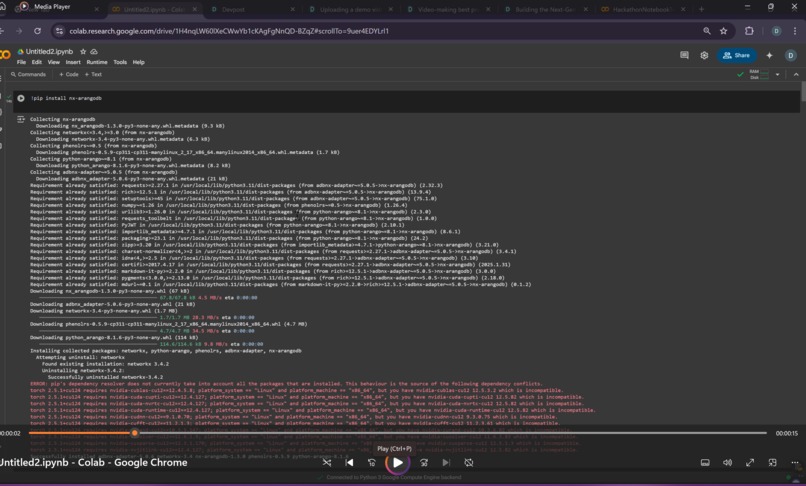Open Chrome extensions puzzle icon

pyautogui.click(x=749, y=31)
